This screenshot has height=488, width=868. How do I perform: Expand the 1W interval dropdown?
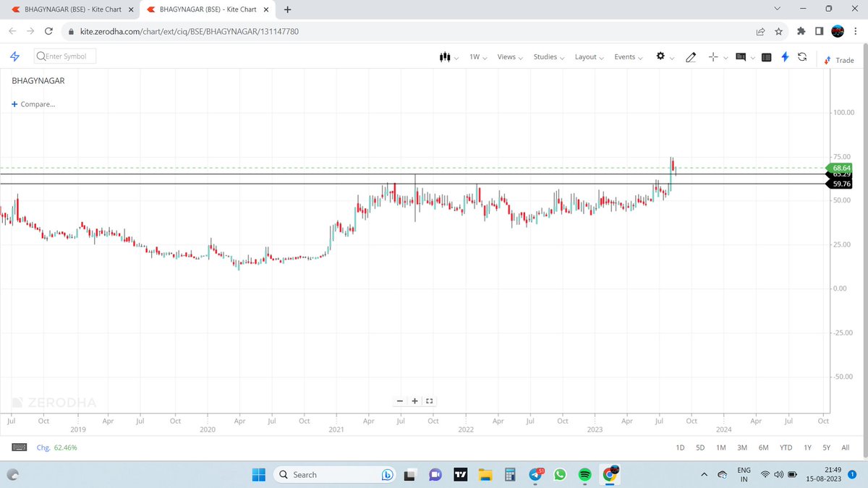point(478,57)
